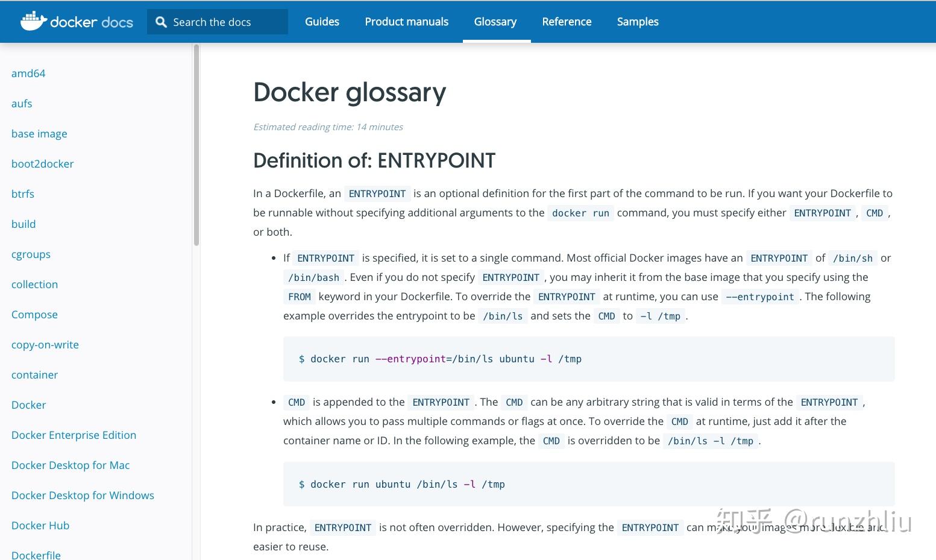Open the btrfs glossary entry
This screenshot has height=560, width=936.
[22, 193]
